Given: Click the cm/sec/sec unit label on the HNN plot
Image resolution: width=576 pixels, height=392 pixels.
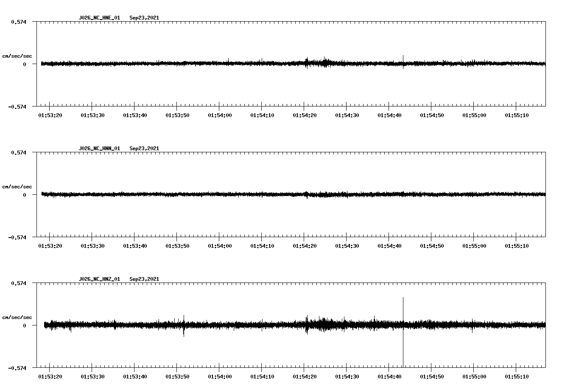Looking at the screenshot, I should coord(17,187).
